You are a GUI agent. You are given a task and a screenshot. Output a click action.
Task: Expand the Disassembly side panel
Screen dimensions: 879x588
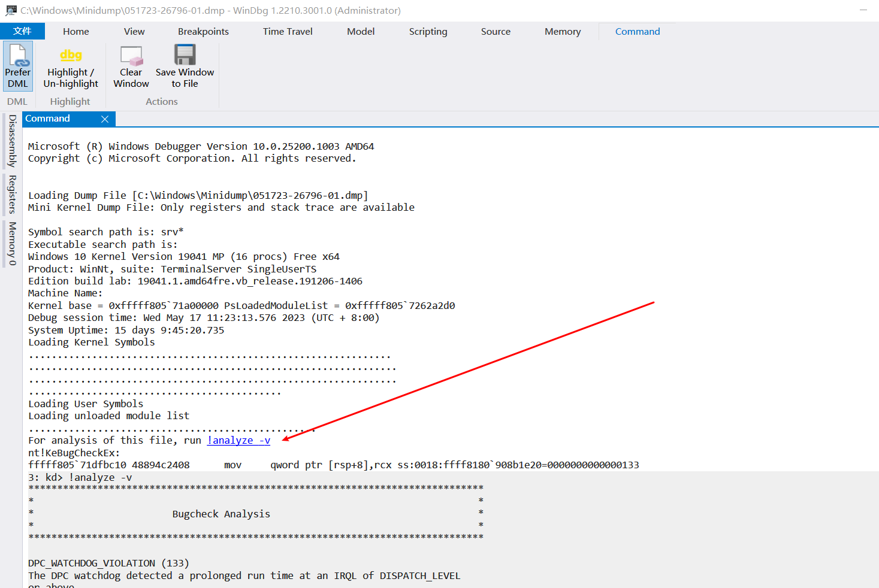point(12,141)
